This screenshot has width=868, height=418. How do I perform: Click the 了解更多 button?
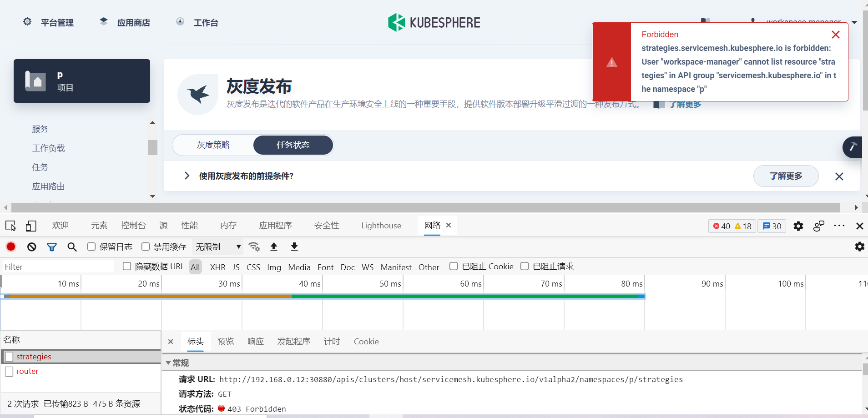tap(786, 176)
